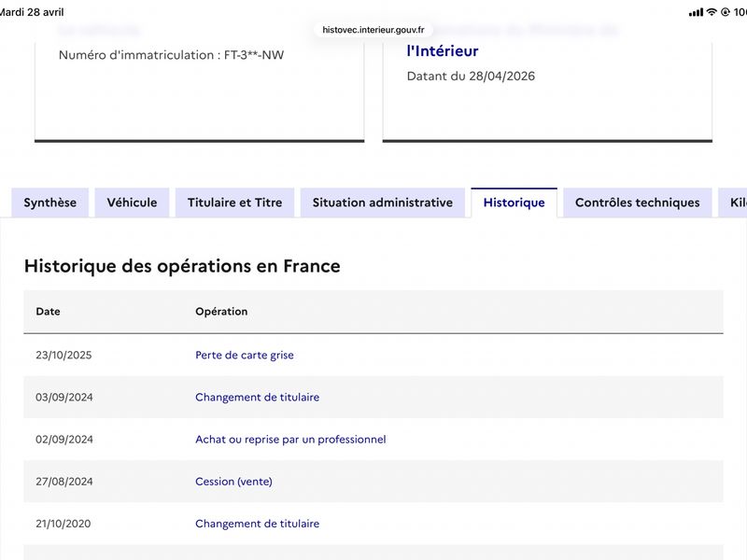Tap the cellular signal bars icon
Screen dimensions: 747x560
tap(696, 12)
